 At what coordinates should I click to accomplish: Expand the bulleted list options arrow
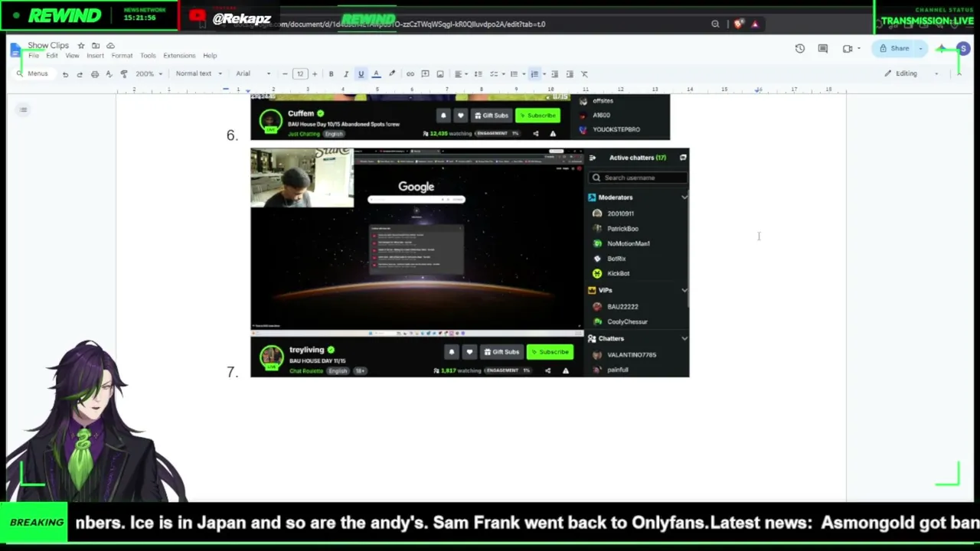click(523, 74)
